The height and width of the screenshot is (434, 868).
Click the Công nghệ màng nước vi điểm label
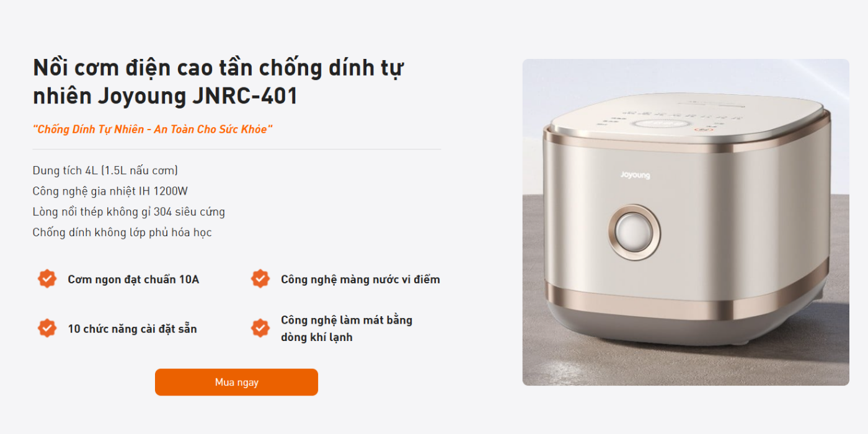click(x=360, y=280)
